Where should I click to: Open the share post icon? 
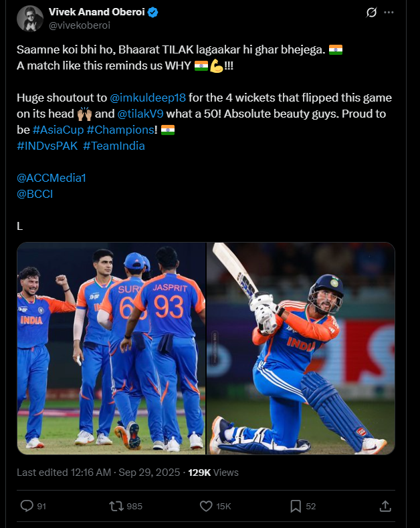tap(385, 506)
